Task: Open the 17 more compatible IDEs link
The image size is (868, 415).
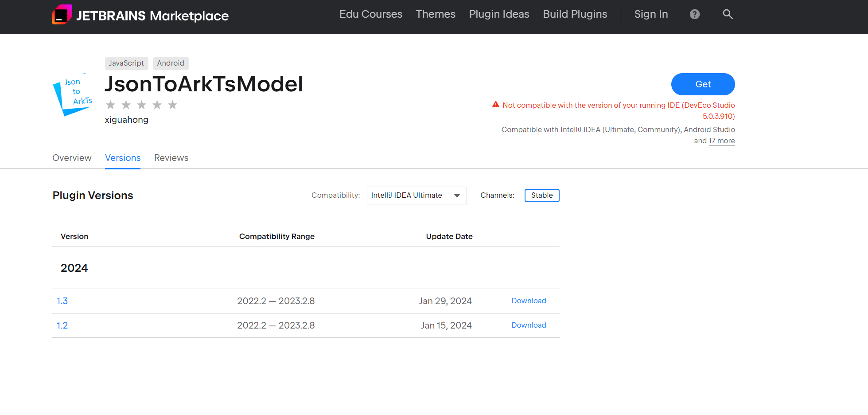Action: (x=722, y=141)
